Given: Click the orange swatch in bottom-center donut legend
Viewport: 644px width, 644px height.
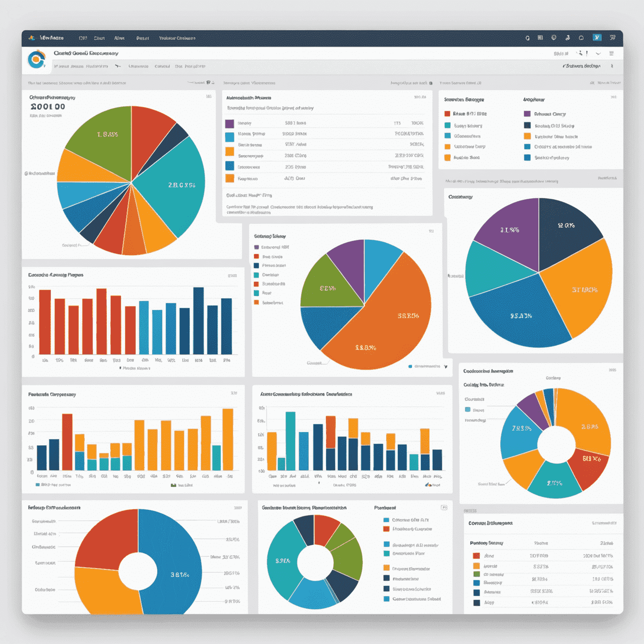Looking at the screenshot, I should click(387, 568).
